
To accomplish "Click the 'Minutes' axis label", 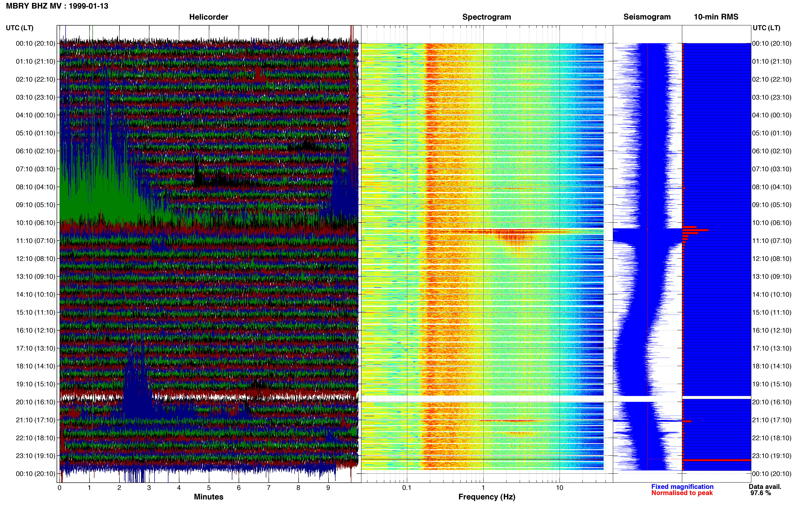I will pos(209,497).
